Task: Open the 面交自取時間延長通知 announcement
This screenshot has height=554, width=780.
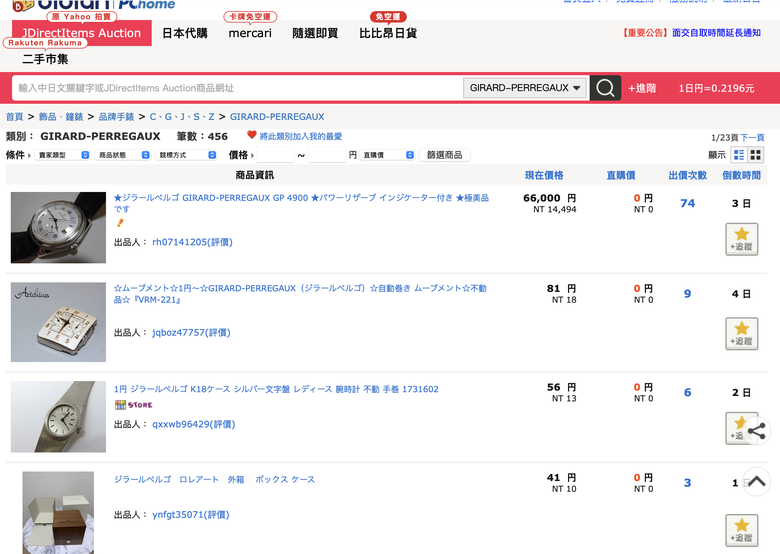Action: pos(716,33)
